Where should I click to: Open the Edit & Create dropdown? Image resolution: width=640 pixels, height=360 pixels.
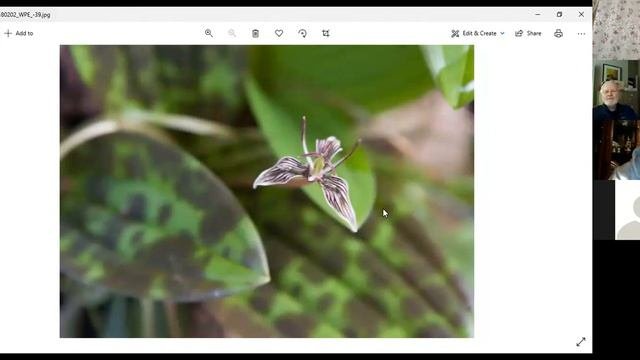[x=478, y=33]
